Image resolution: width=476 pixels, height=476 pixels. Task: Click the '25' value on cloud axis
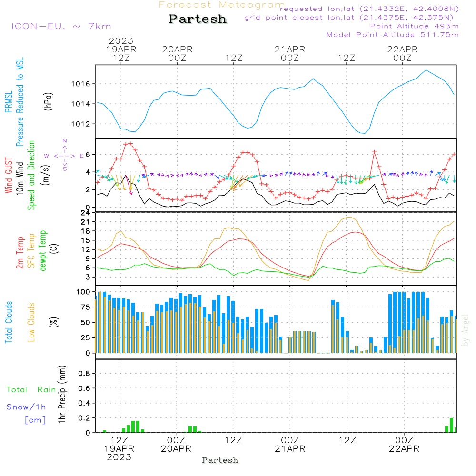click(x=86, y=338)
